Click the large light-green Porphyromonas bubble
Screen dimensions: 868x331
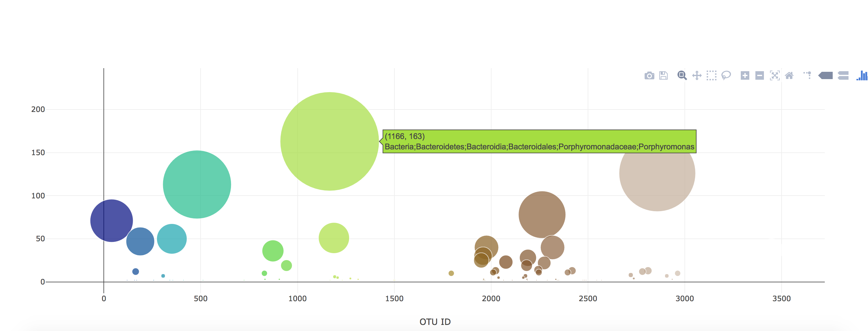click(x=329, y=141)
